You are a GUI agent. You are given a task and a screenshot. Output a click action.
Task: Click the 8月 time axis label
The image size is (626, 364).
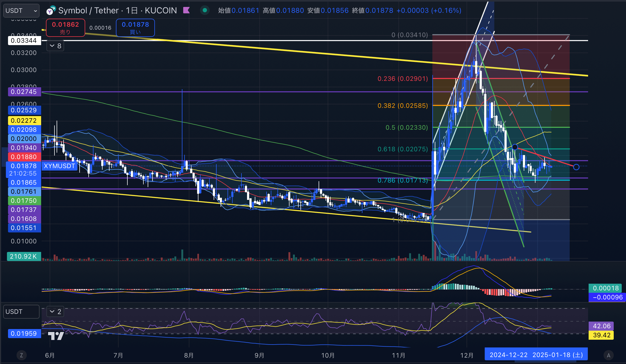pos(189,355)
